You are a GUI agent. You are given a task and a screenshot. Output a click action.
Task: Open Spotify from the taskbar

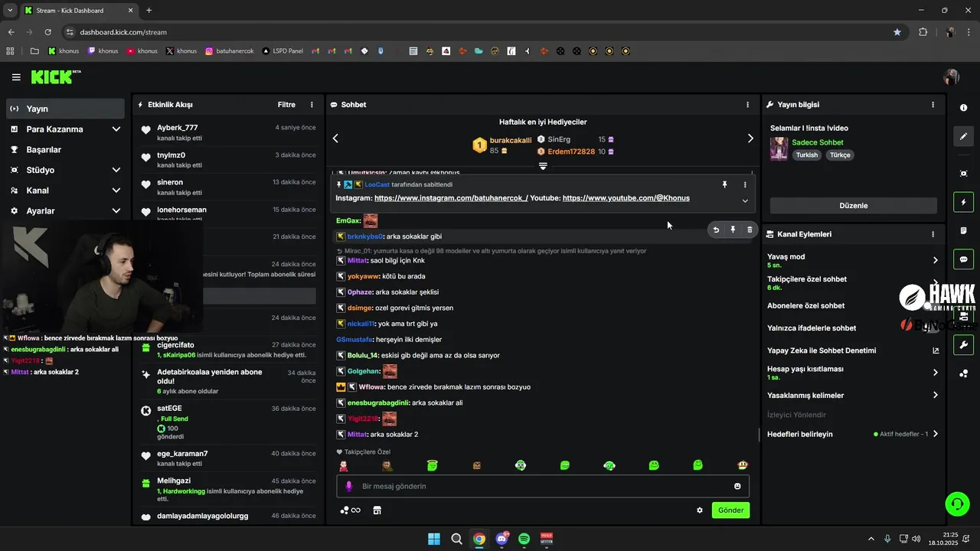pyautogui.click(x=524, y=539)
